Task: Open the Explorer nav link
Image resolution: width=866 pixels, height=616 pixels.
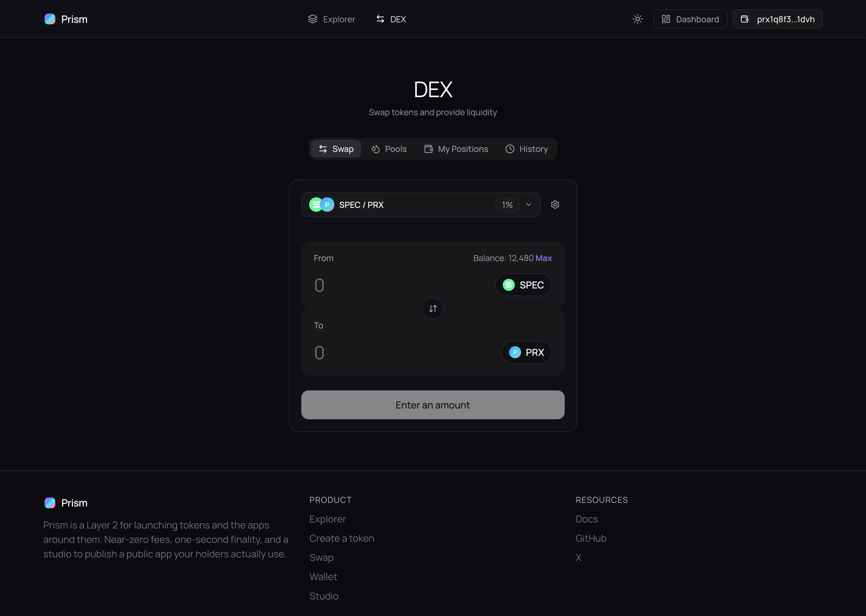Action: tap(331, 19)
